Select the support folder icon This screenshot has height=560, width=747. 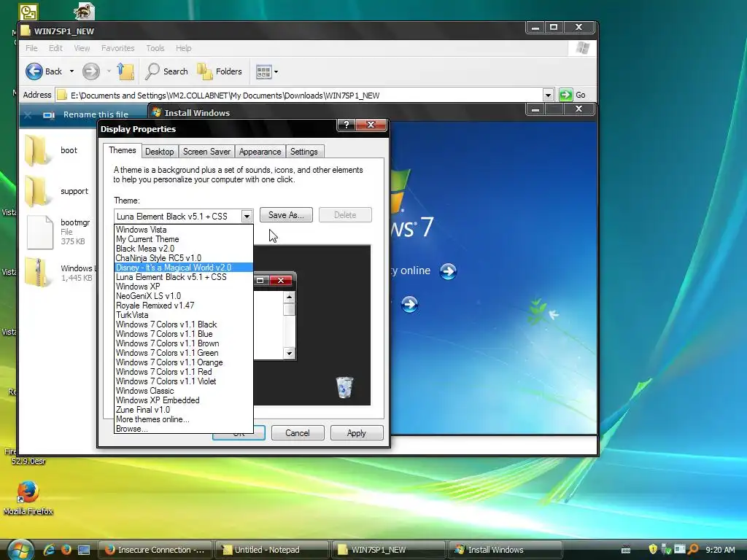(x=38, y=191)
